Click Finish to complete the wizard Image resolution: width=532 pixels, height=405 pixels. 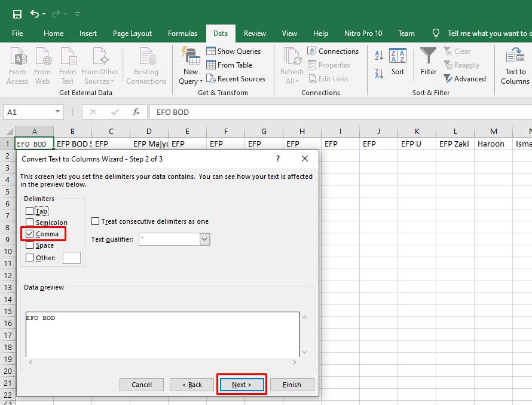pyautogui.click(x=292, y=385)
